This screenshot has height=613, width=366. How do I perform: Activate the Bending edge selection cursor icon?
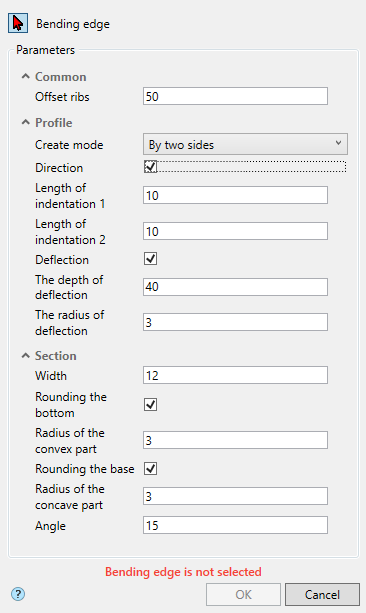click(18, 23)
